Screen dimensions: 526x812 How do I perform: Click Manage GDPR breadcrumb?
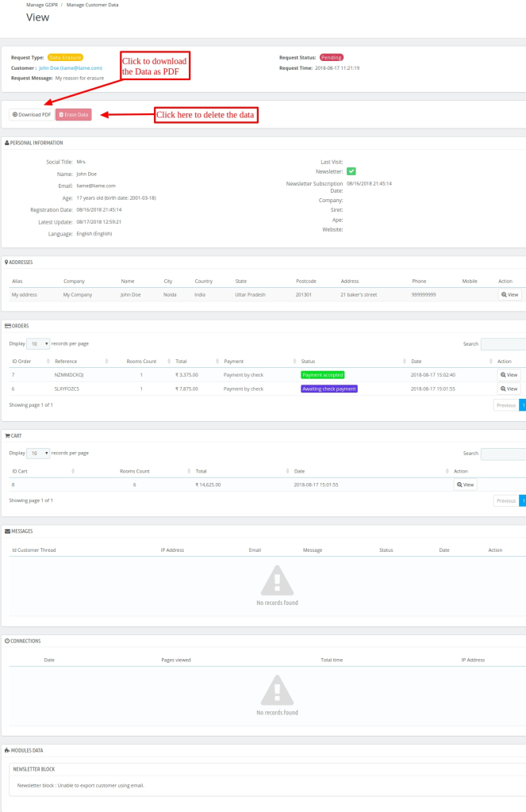coord(42,5)
